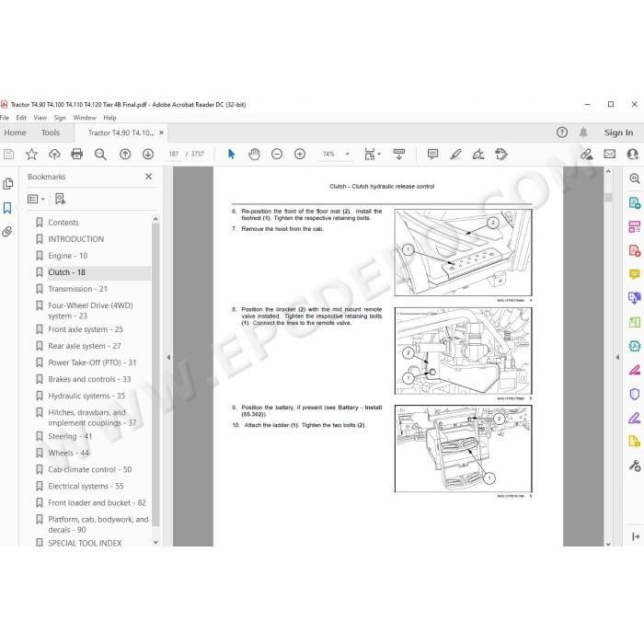The width and height of the screenshot is (644, 644).
Task: Click the page number field
Action: tap(174, 154)
